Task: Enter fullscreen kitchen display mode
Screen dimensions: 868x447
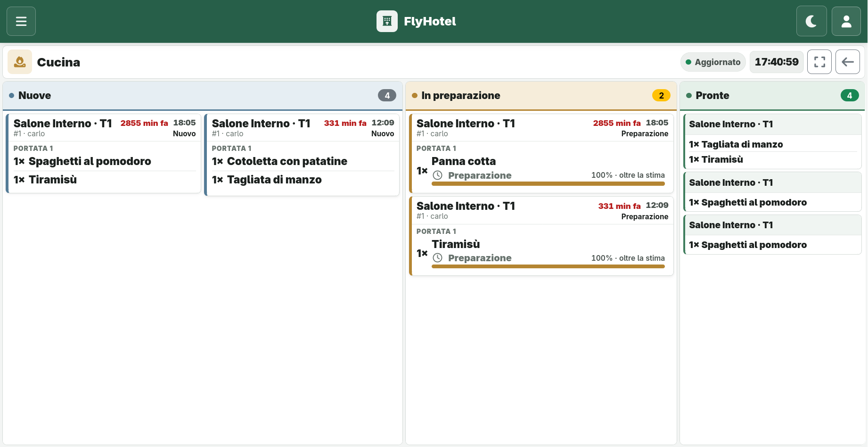Action: click(819, 62)
